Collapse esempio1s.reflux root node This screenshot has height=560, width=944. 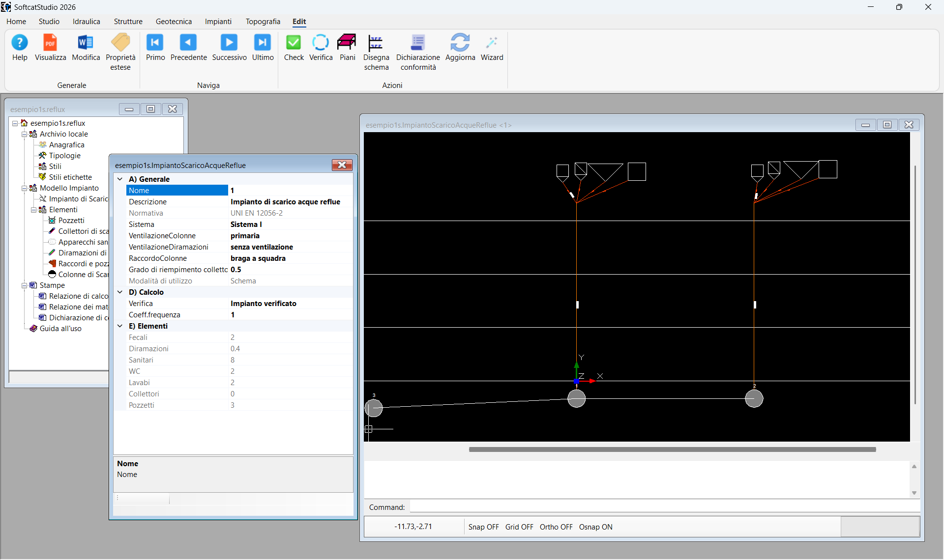15,123
